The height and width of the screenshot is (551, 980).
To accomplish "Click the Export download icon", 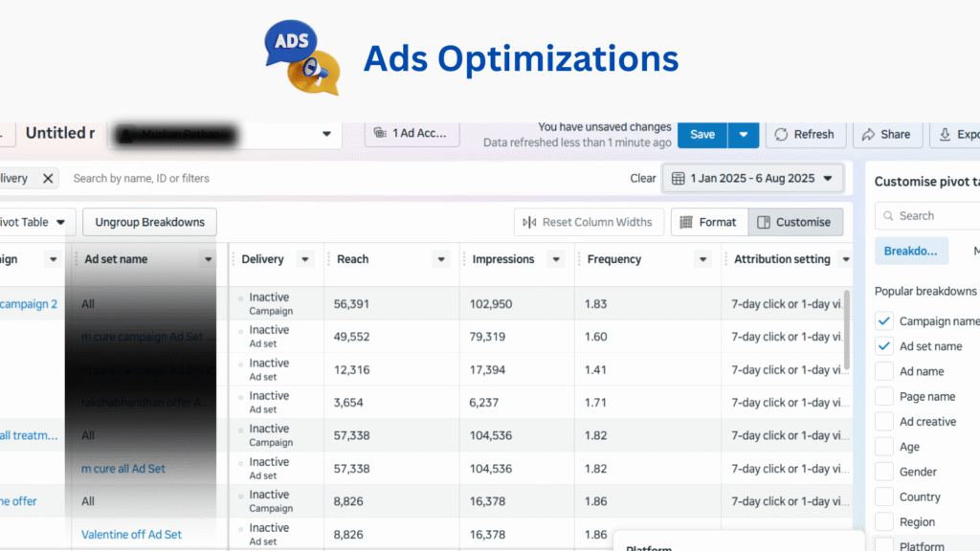I will [x=946, y=135].
